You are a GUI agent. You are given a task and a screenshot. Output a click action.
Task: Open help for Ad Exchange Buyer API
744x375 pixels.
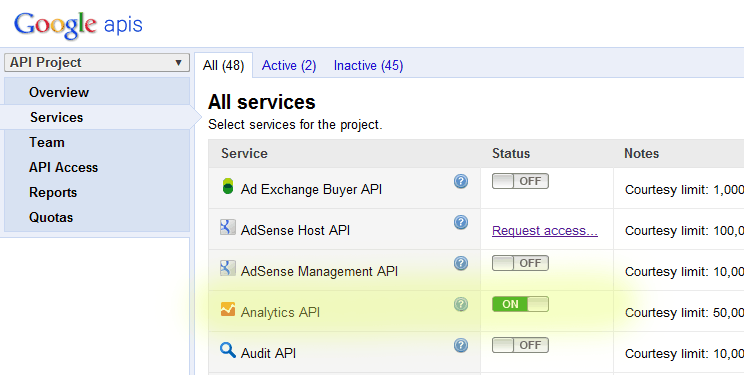click(x=461, y=181)
